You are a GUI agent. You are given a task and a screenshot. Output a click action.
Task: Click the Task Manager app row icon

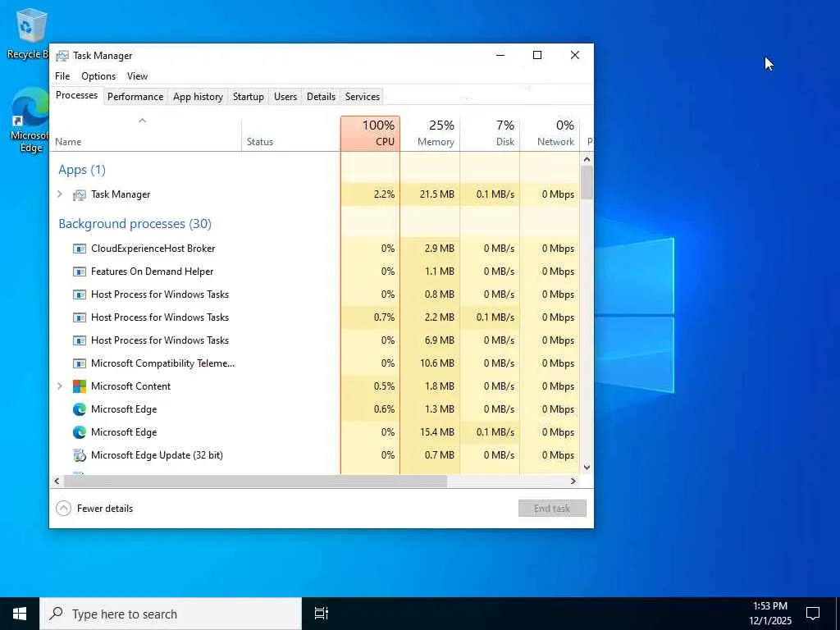point(80,195)
